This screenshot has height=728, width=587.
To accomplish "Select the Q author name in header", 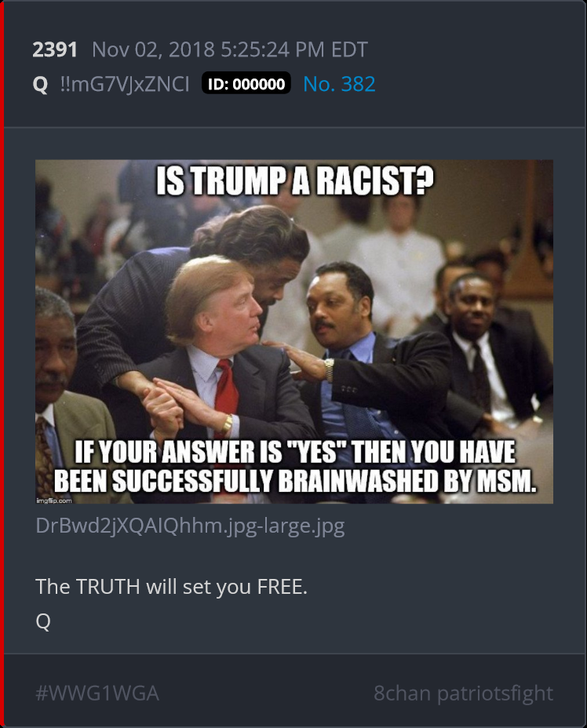I will coord(40,85).
